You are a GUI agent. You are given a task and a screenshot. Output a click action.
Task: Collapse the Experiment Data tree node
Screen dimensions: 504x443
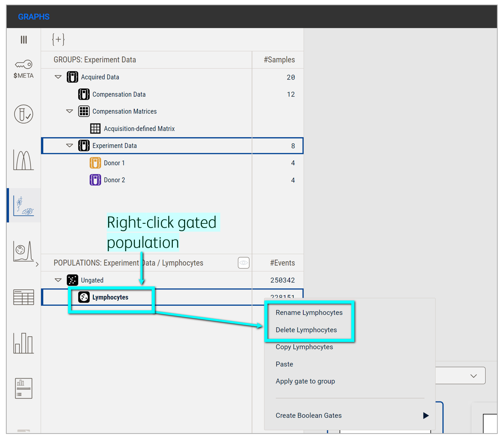pyautogui.click(x=70, y=145)
